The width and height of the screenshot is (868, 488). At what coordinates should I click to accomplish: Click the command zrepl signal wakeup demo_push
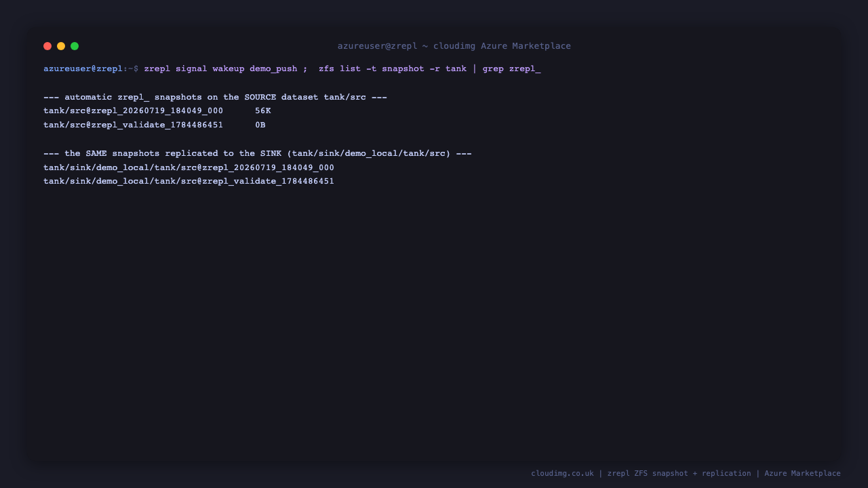220,69
